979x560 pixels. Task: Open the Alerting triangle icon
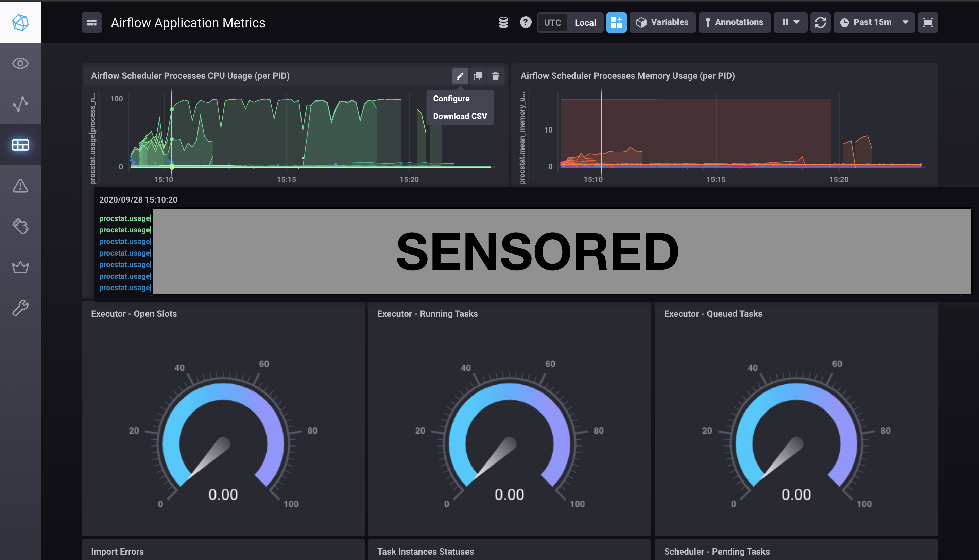click(x=20, y=186)
